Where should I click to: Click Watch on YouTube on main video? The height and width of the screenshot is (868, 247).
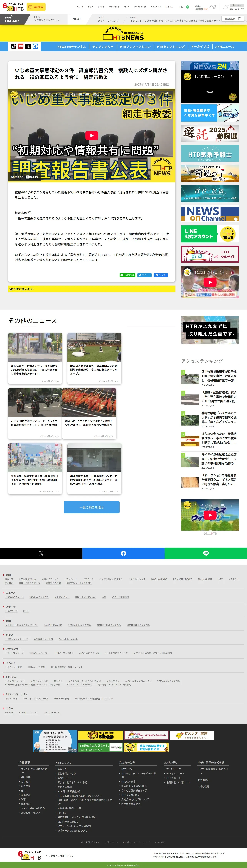coord(24,177)
